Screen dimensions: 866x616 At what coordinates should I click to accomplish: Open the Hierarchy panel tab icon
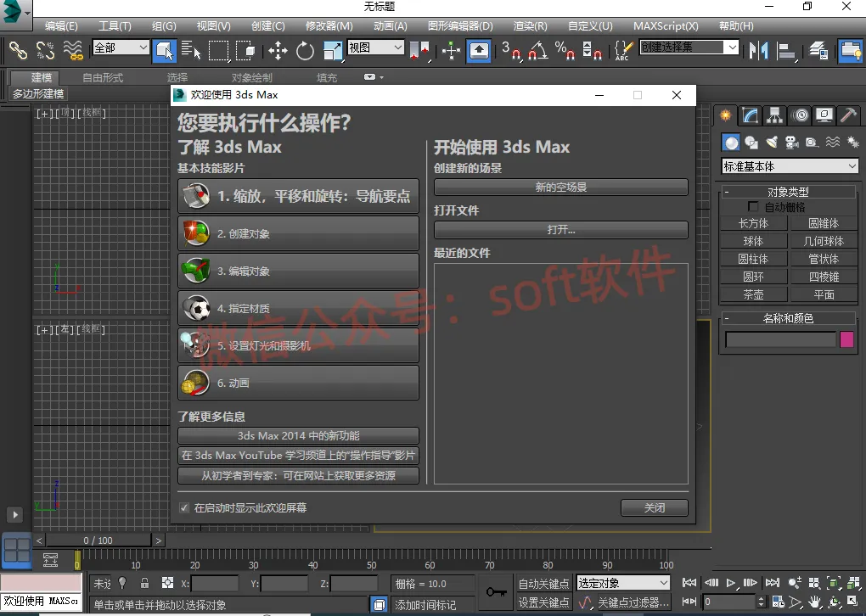(x=775, y=115)
